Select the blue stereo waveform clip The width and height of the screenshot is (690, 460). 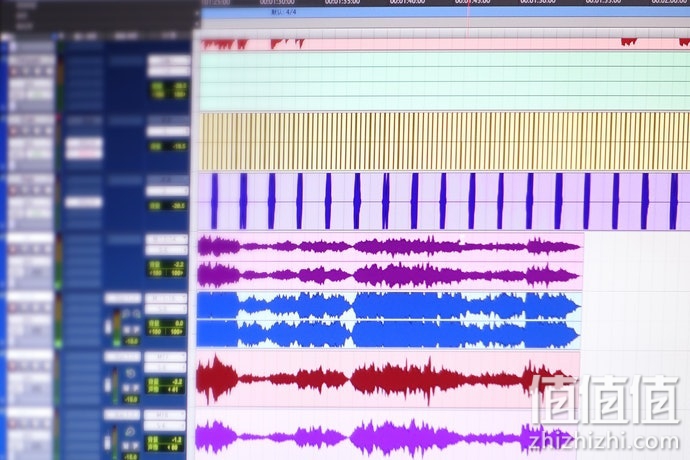[389, 320]
